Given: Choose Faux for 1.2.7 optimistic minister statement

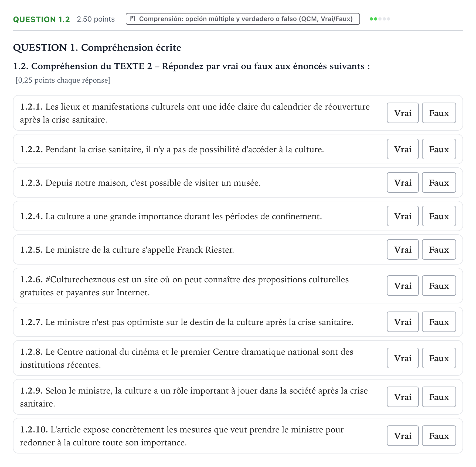Looking at the screenshot, I should pyautogui.click(x=439, y=322).
